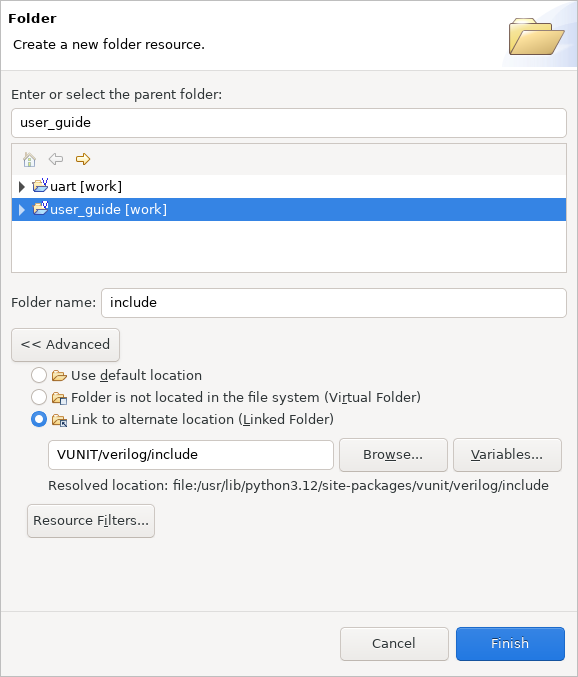Click Finish to create the folder
Image resolution: width=578 pixels, height=677 pixels.
[510, 644]
